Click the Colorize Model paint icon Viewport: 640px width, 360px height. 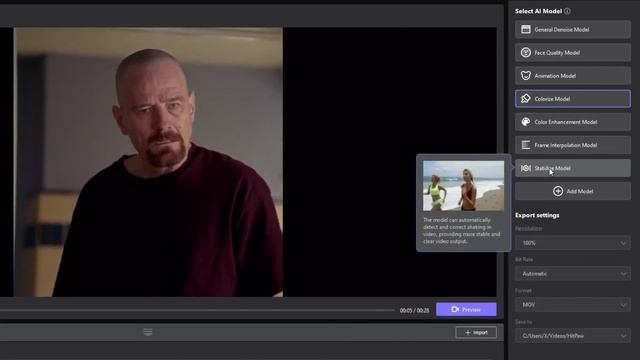[526, 98]
